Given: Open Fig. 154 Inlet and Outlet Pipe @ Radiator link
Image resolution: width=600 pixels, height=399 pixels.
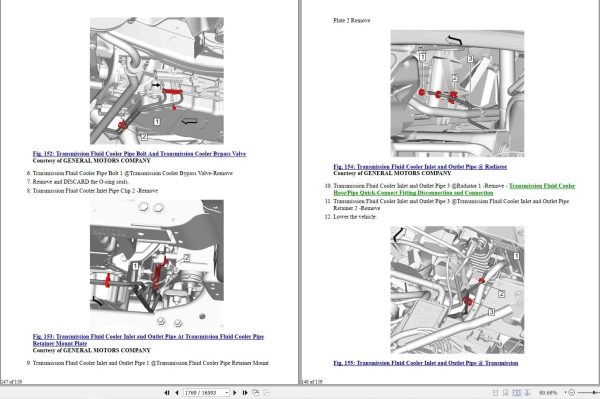Looking at the screenshot, I should [x=420, y=167].
